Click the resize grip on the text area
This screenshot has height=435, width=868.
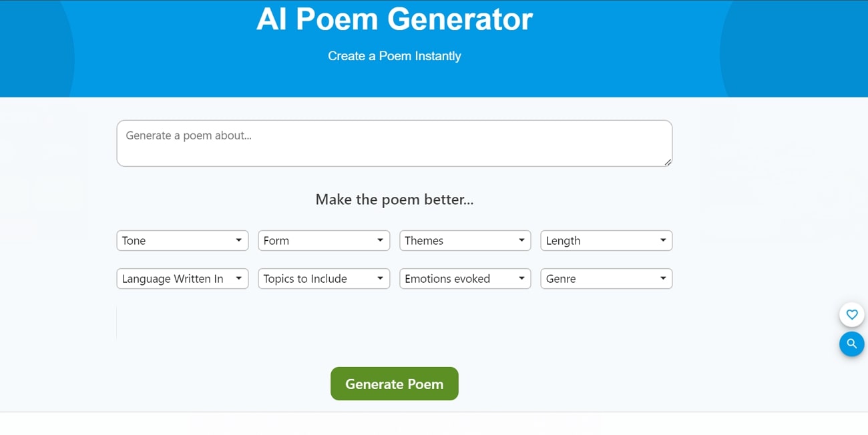pos(668,163)
